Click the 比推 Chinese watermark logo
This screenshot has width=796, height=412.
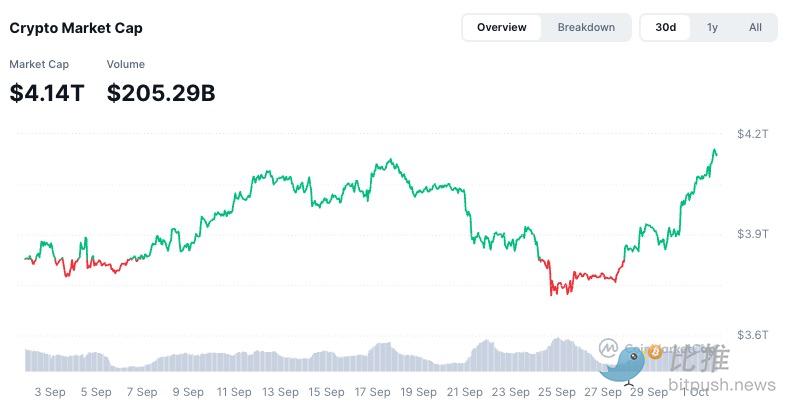(699, 358)
